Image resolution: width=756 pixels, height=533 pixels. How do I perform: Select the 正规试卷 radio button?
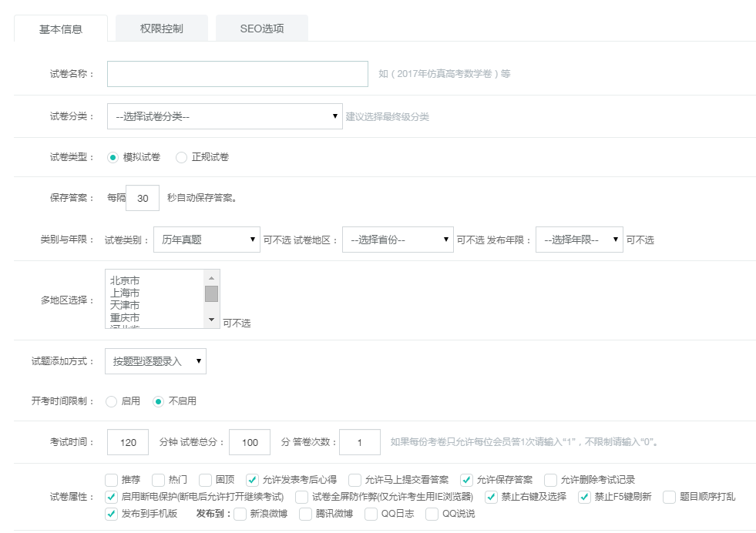[182, 157]
